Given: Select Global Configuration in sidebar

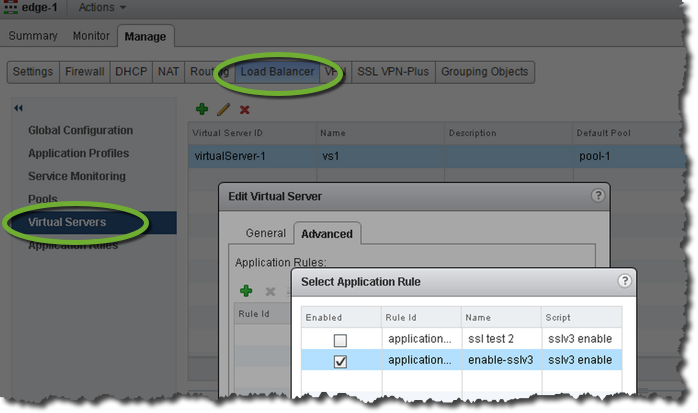Looking at the screenshot, I should click(81, 130).
